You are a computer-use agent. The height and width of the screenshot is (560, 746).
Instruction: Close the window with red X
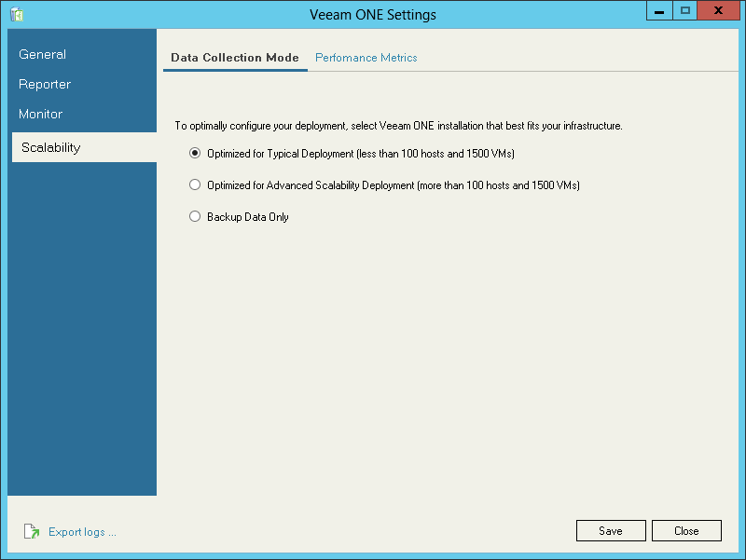(x=718, y=10)
